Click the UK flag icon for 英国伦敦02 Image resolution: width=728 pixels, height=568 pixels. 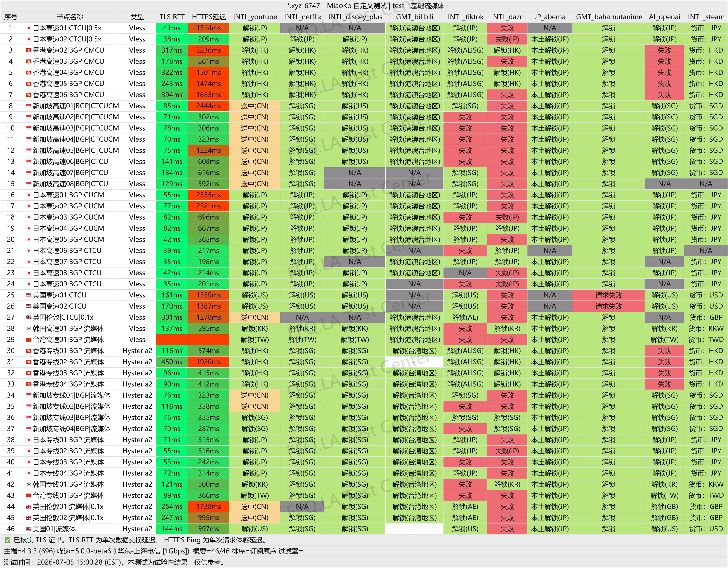(x=29, y=518)
